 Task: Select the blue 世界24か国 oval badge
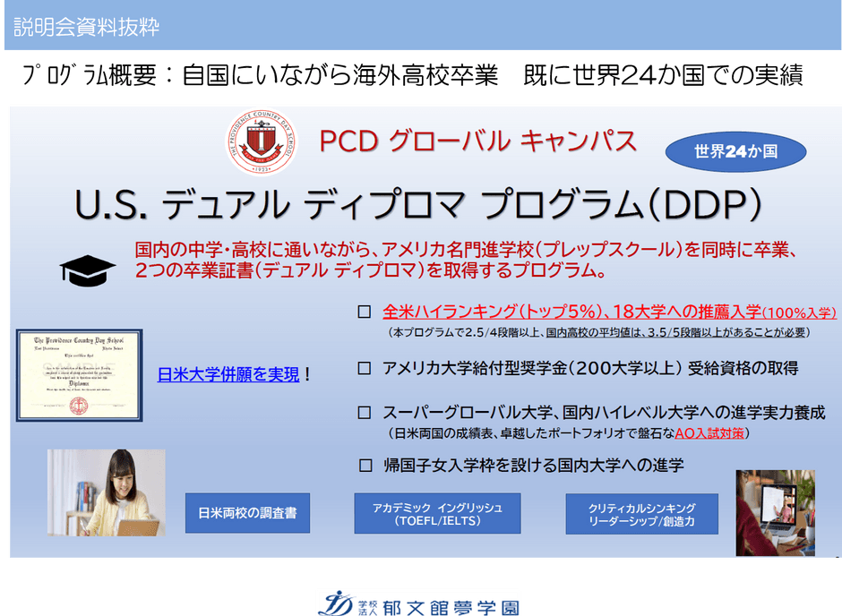point(735,152)
